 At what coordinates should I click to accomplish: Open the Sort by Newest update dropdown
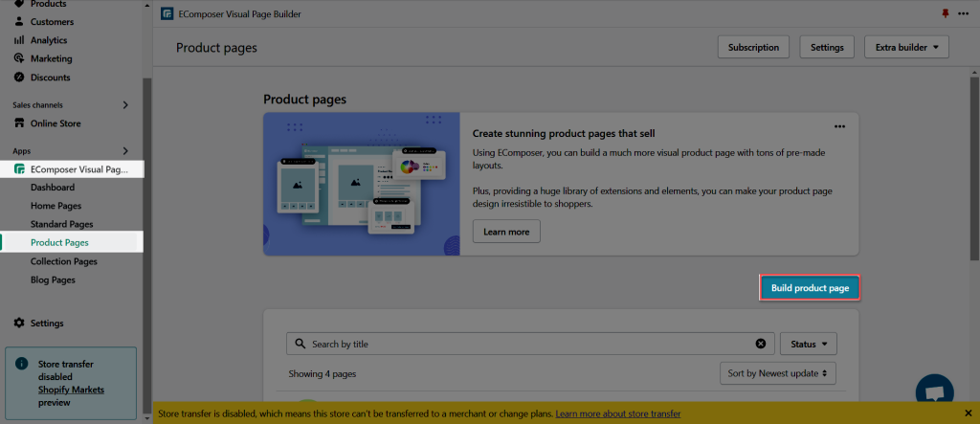[x=777, y=373]
